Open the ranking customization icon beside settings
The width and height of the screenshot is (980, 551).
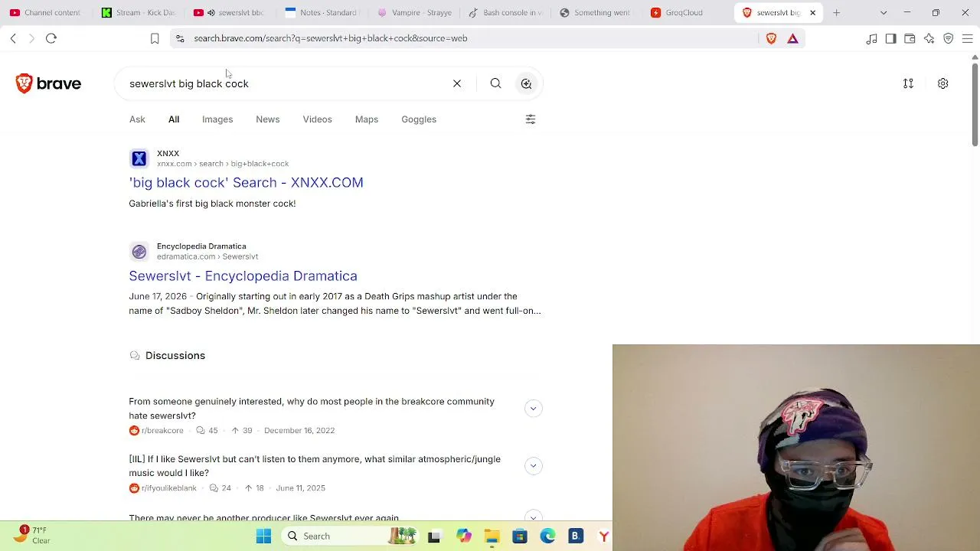pos(908,83)
